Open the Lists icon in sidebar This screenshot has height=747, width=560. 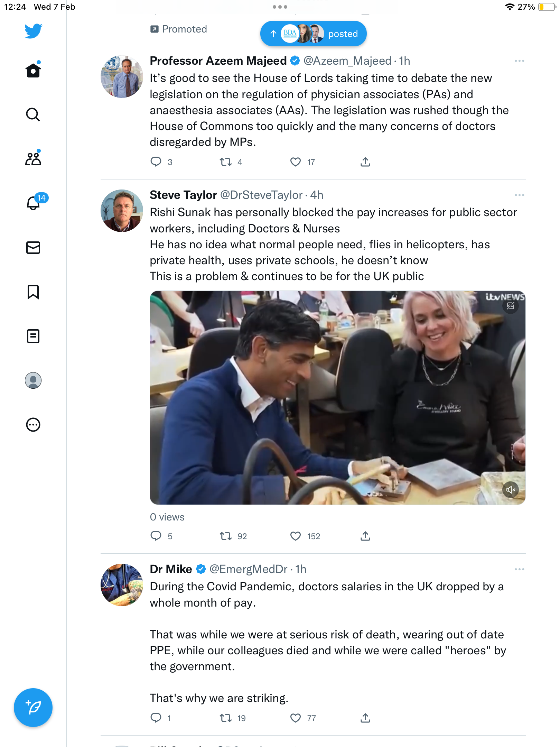click(x=33, y=336)
